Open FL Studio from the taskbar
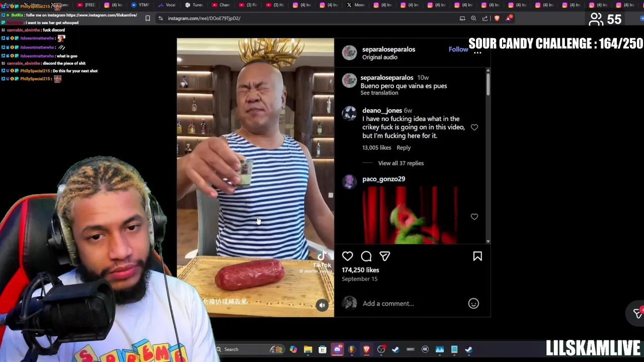644x362 pixels. coord(352,349)
